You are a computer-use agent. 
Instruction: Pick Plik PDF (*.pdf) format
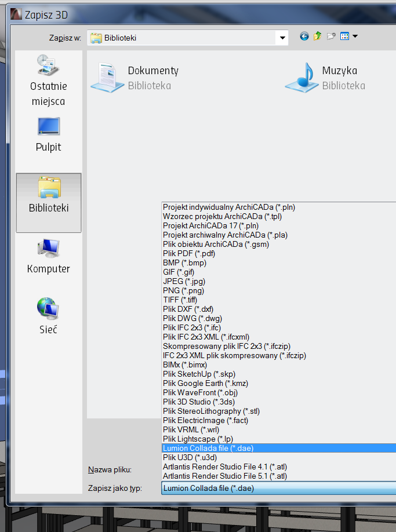[x=278, y=253]
